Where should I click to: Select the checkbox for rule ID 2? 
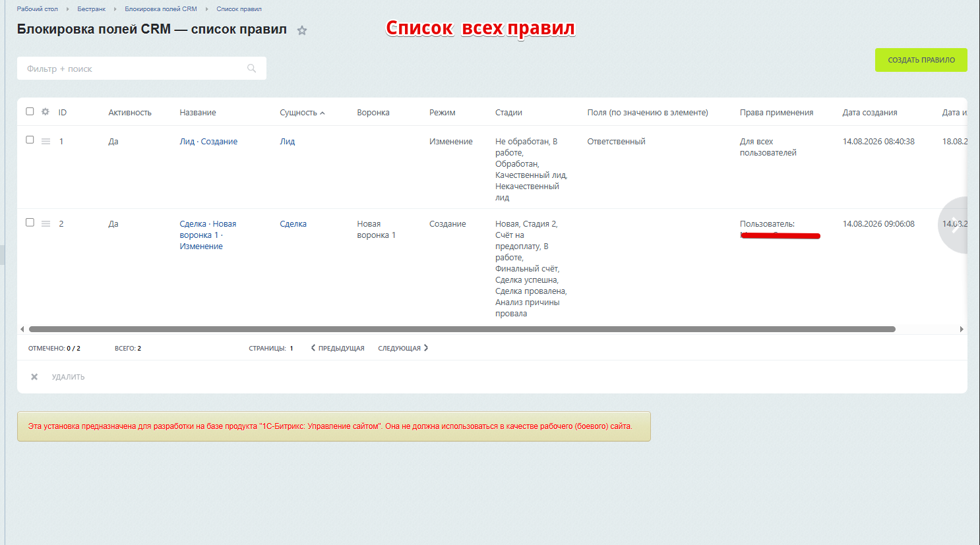30,222
